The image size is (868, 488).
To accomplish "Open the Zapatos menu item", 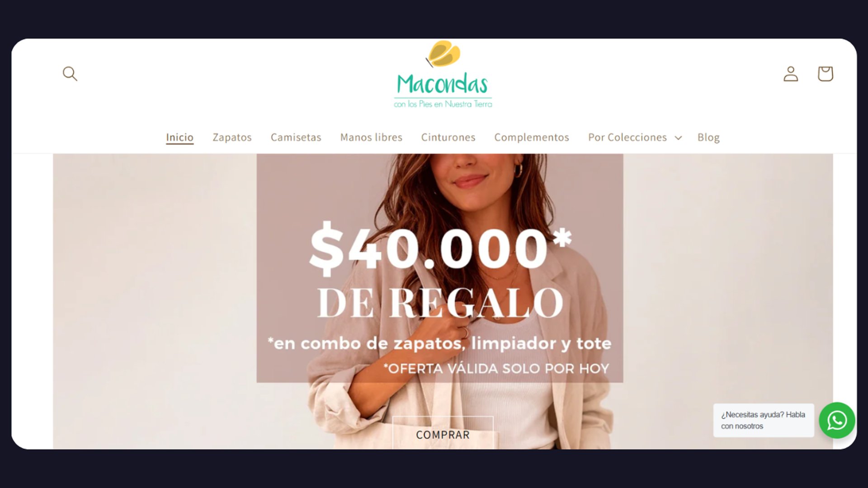I will (232, 137).
